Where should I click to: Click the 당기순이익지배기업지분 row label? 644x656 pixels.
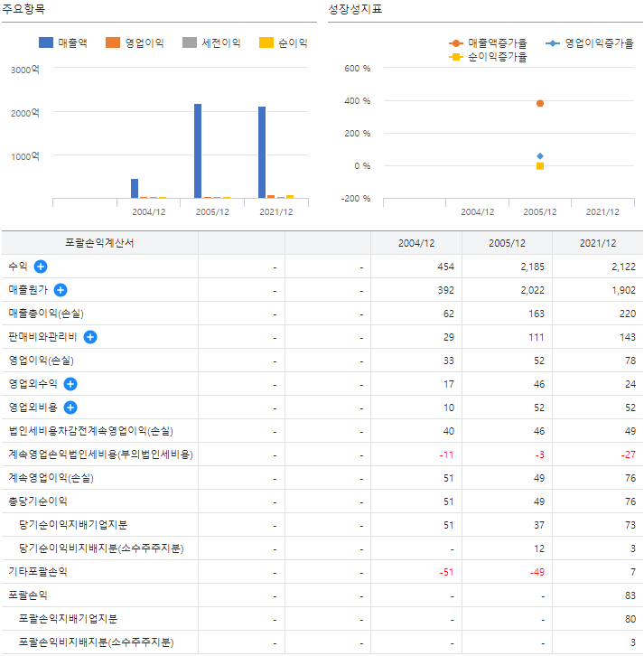point(73,524)
